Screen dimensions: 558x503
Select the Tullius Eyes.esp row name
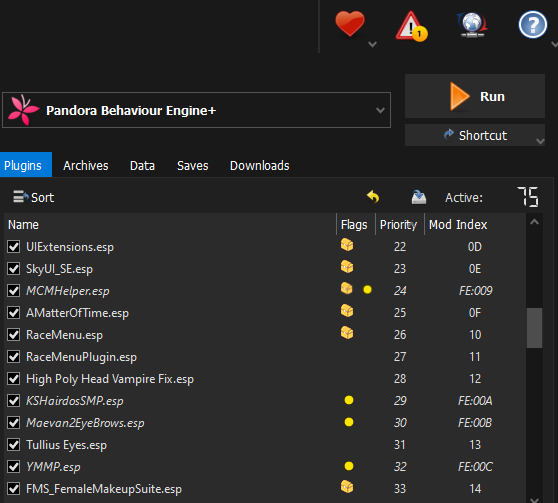66,445
